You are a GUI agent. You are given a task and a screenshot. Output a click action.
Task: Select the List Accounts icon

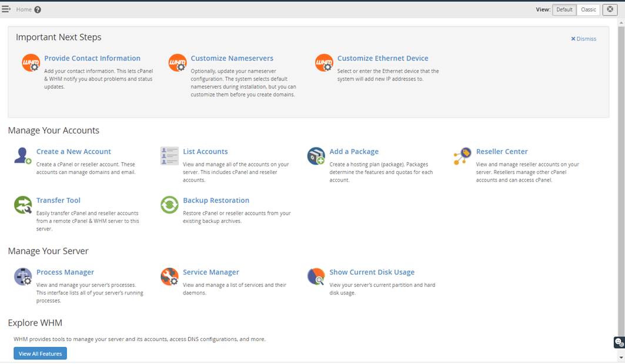click(x=169, y=155)
